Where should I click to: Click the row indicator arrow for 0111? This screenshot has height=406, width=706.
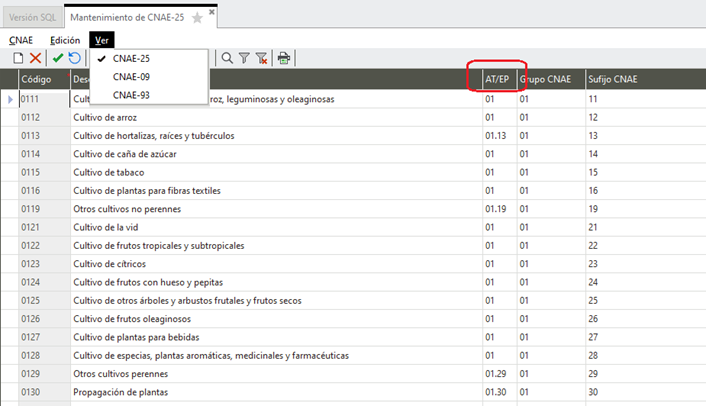[10, 99]
